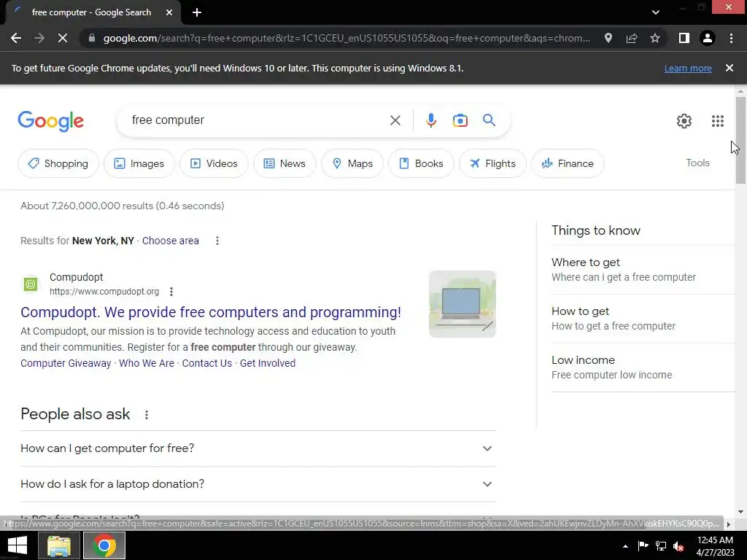Open the Chrome profile avatar

(708, 38)
